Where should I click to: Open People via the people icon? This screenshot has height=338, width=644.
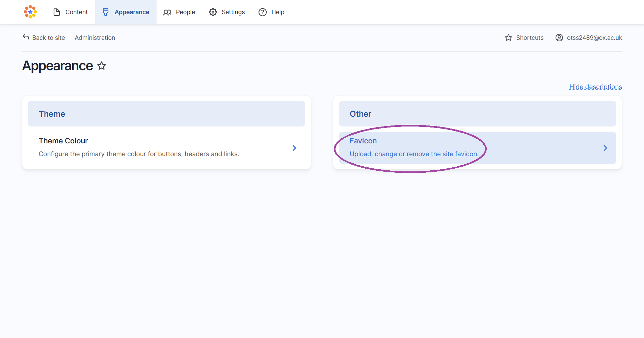(x=167, y=12)
